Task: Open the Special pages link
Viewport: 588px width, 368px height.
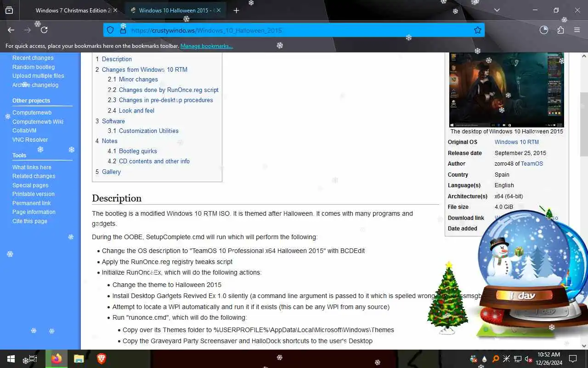Action: pyautogui.click(x=30, y=185)
